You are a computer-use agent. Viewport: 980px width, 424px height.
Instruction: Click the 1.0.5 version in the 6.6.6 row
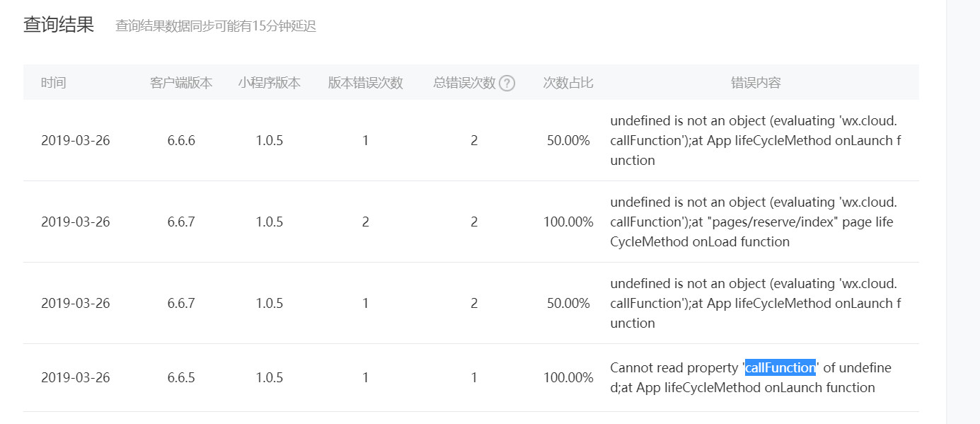point(270,140)
